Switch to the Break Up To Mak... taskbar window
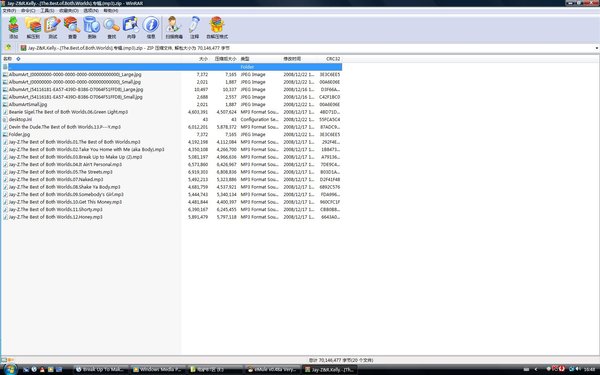The width and height of the screenshot is (600, 375). [100, 370]
